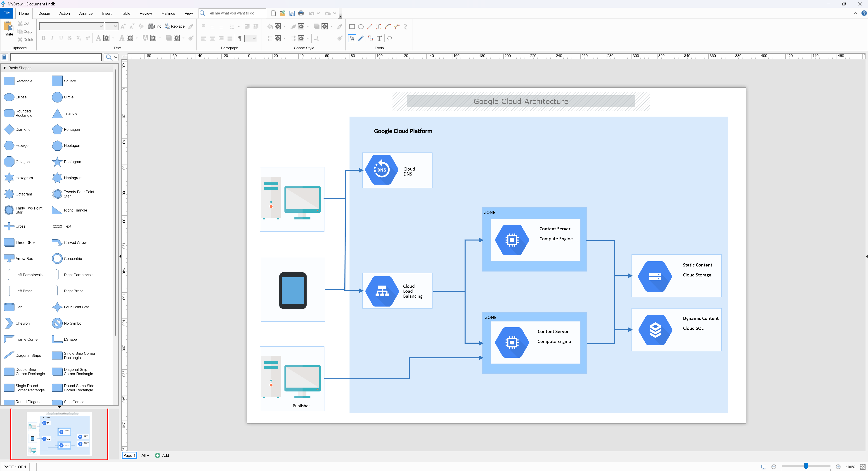Click the New document icon
The image size is (868, 471).
(274, 14)
